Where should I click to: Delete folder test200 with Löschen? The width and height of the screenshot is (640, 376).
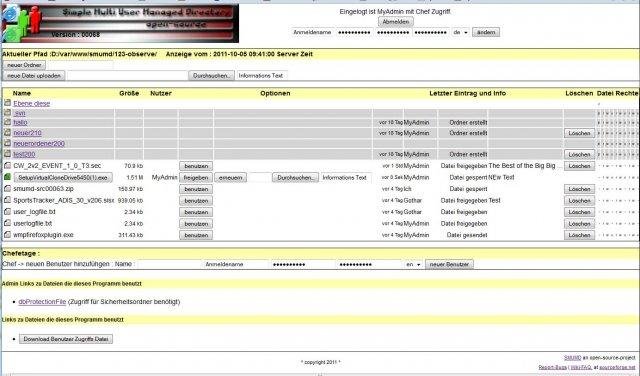click(579, 154)
